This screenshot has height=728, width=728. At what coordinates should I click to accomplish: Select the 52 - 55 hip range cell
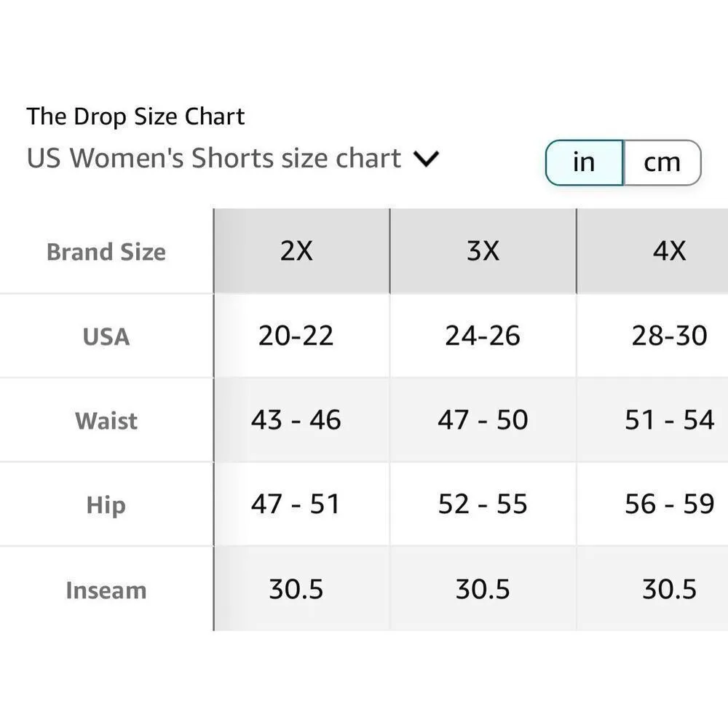[482, 505]
